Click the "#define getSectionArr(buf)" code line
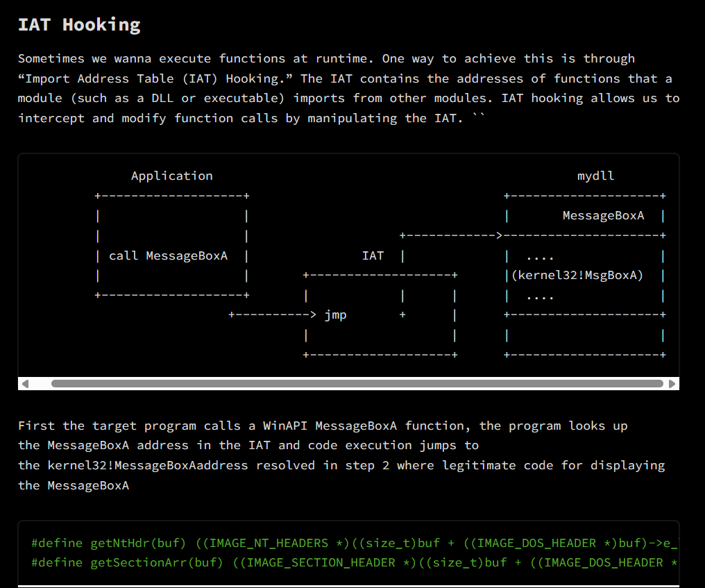The width and height of the screenshot is (705, 588). pos(354,562)
